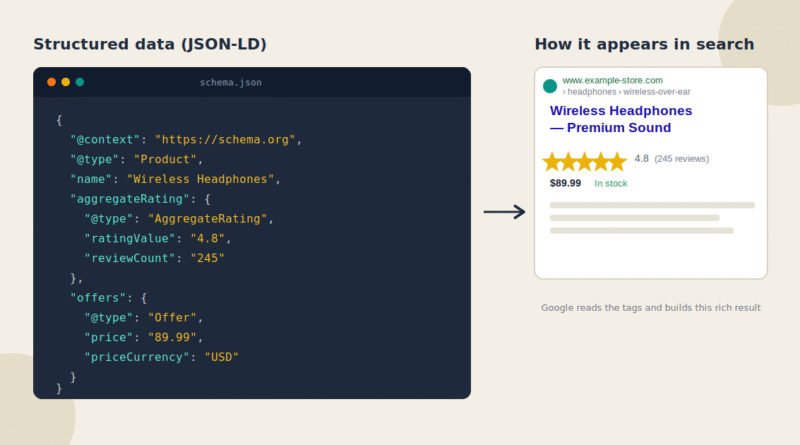This screenshot has height=445, width=800.
Task: Click the "245" value in code
Action: pos(208,258)
